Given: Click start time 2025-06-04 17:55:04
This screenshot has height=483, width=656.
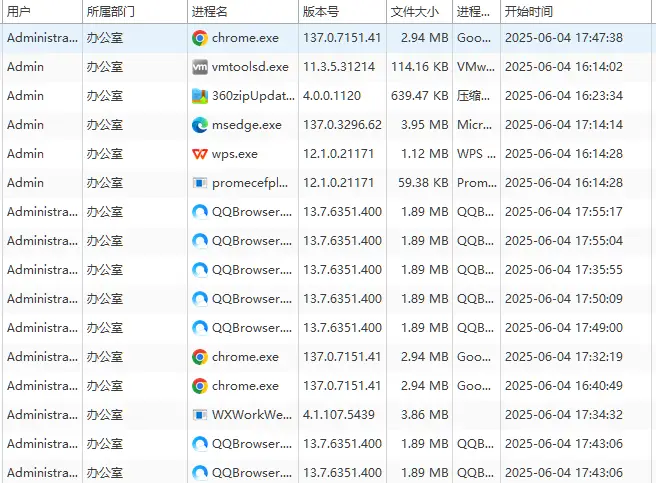Looking at the screenshot, I should click(x=564, y=241).
